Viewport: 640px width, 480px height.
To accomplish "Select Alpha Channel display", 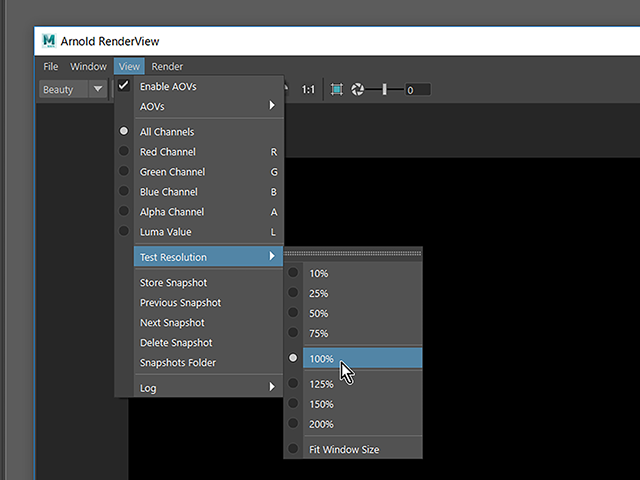I will tap(199, 212).
